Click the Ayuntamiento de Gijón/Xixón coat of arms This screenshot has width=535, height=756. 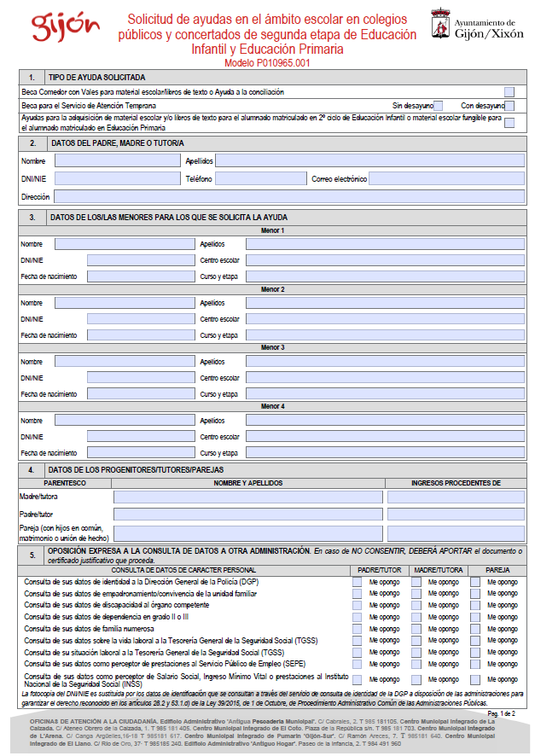[x=440, y=25]
